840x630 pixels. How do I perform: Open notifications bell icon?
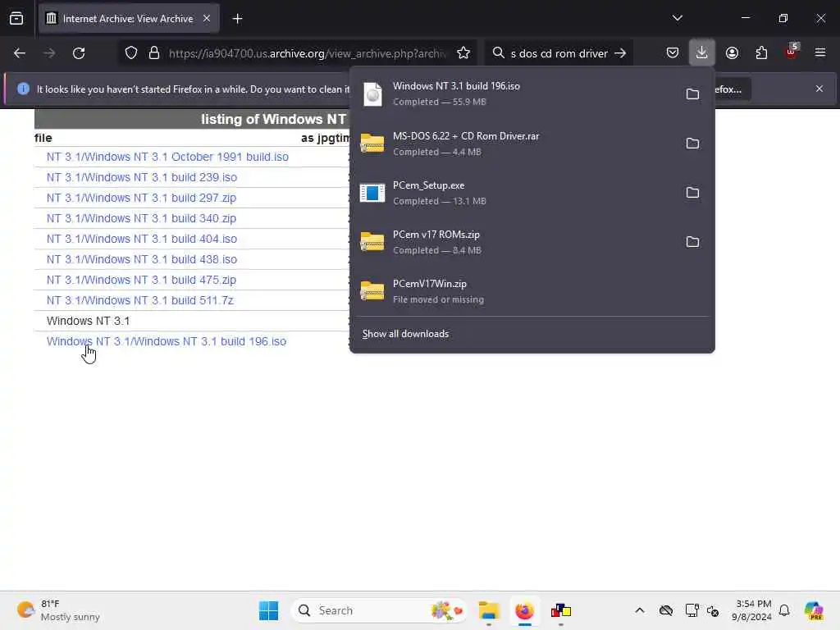[x=784, y=610]
